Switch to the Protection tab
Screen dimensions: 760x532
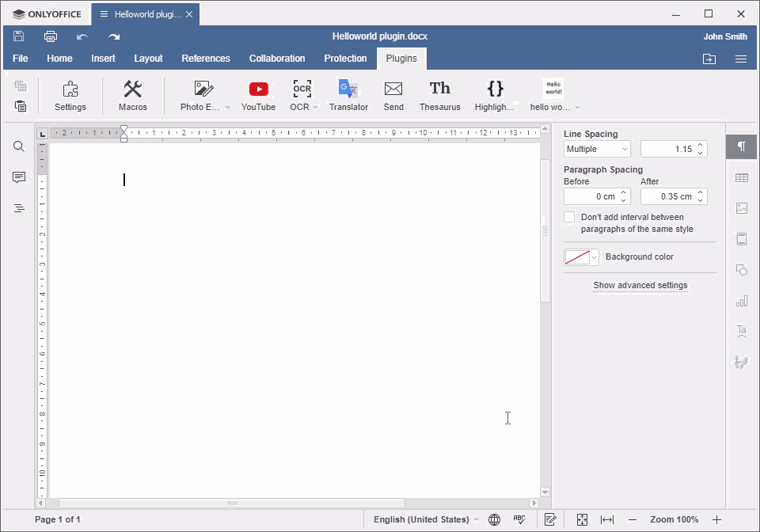coord(346,58)
